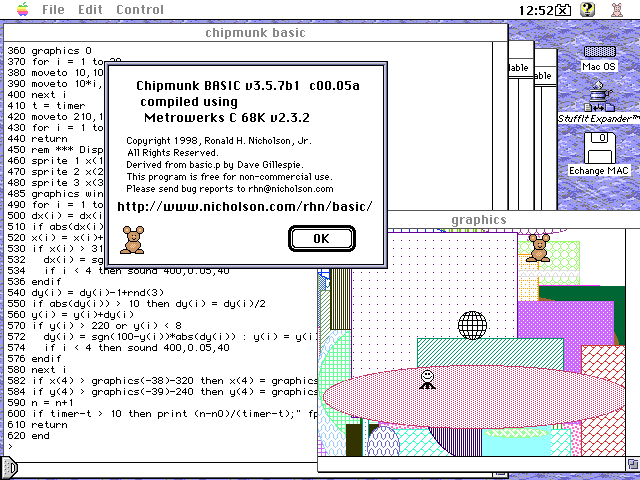Click the chipmunk basic window vertical scrollbar
Image resolution: width=640 pixels, height=480 pixels.
click(500, 126)
